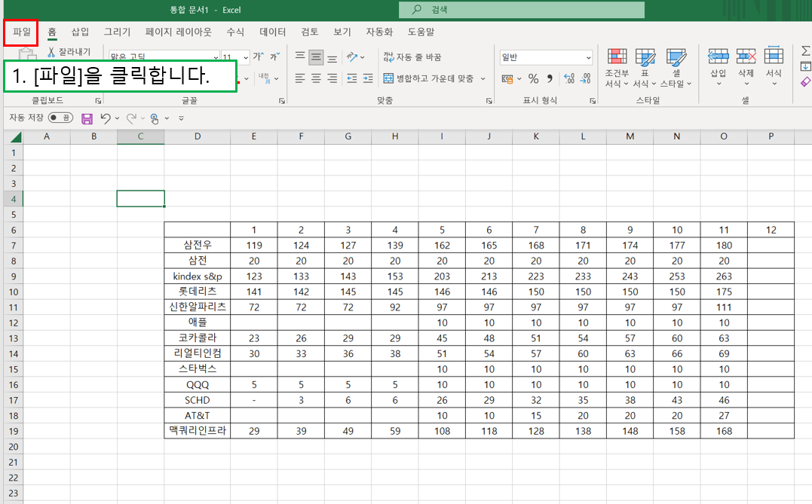Screen dimensions: 812x504
Task: Align text right
Action: click(x=332, y=78)
